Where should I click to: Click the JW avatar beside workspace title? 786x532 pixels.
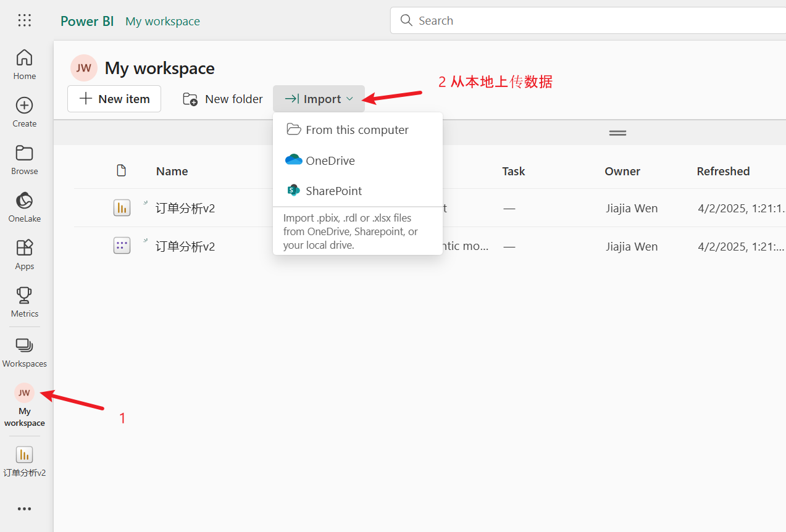tap(84, 68)
